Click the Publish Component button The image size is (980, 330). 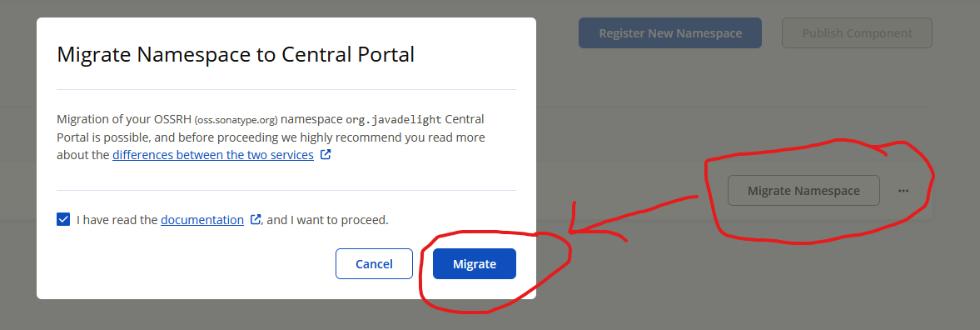coord(857,33)
